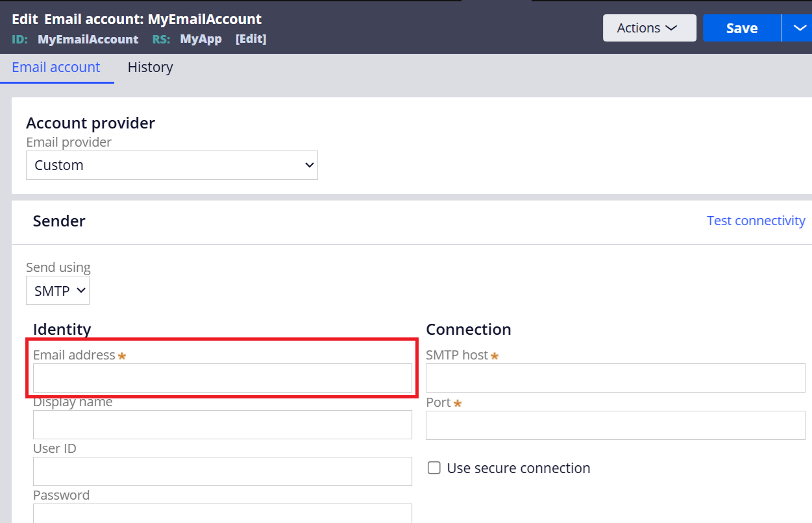Screen dimensions: 812x523
Task: Click the [Edit] link in header
Action: pyautogui.click(x=251, y=39)
